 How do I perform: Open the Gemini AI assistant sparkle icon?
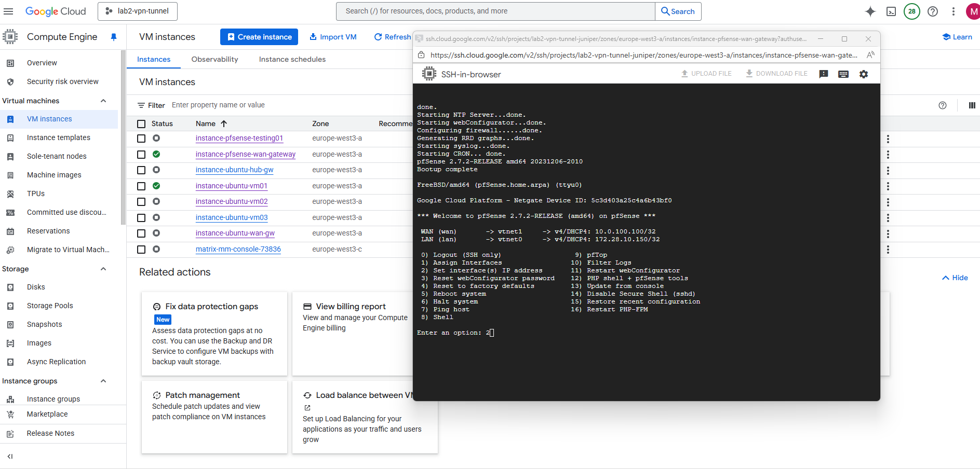click(x=870, y=11)
